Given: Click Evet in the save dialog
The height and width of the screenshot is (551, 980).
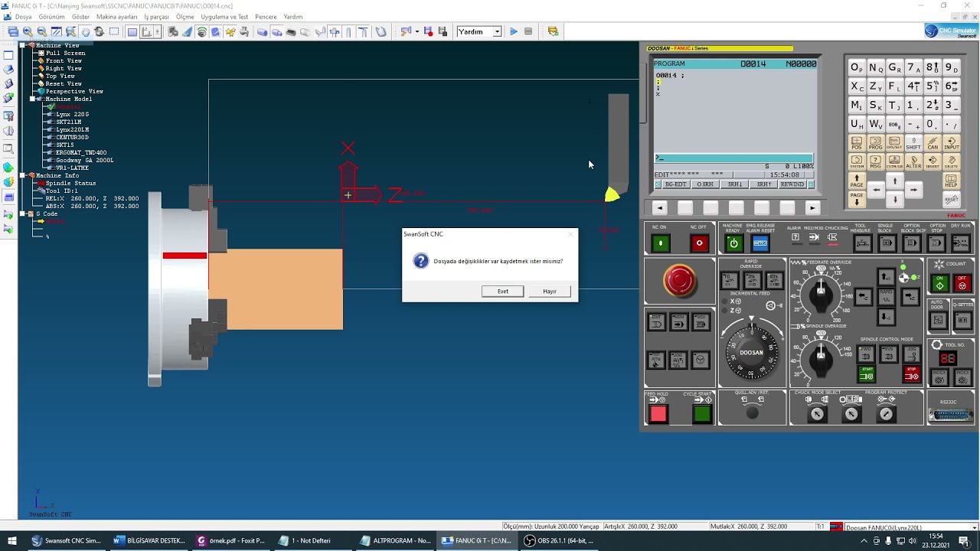Looking at the screenshot, I should tap(503, 291).
